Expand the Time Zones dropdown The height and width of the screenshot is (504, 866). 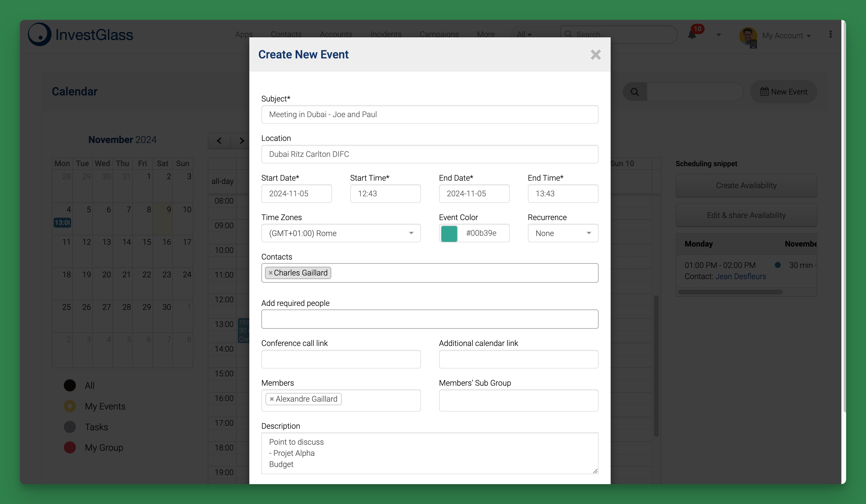pyautogui.click(x=411, y=233)
